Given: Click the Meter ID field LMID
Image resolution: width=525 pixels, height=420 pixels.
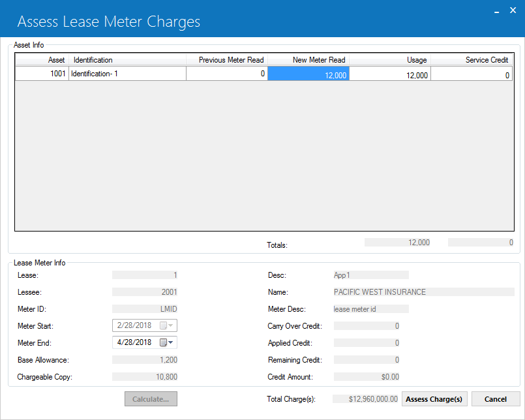Looking at the screenshot, I should coord(145,308).
